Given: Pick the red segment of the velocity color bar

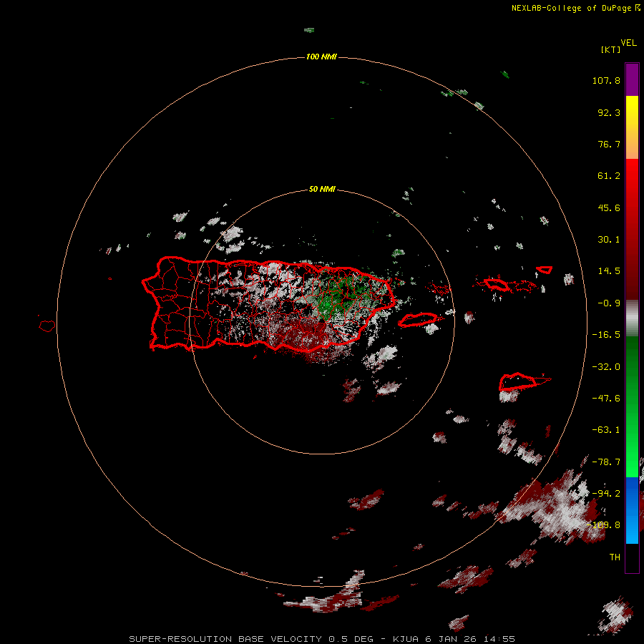Looking at the screenshot, I should tap(632, 229).
